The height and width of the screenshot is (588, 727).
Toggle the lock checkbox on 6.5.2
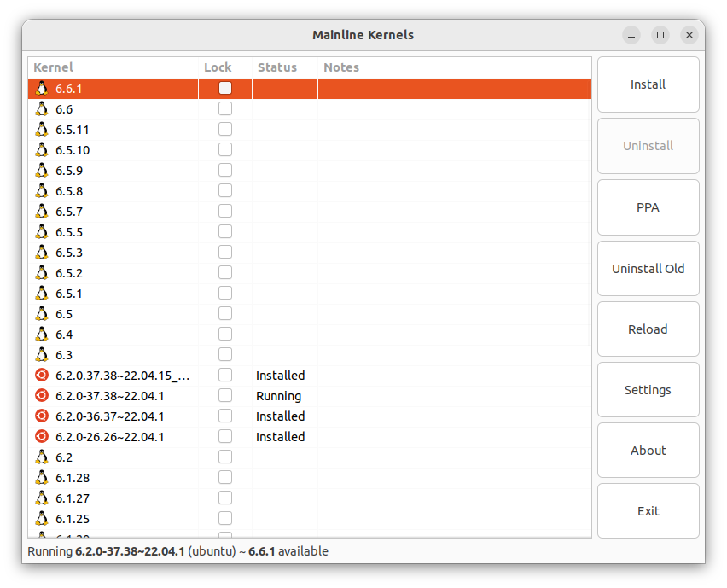pyautogui.click(x=225, y=273)
